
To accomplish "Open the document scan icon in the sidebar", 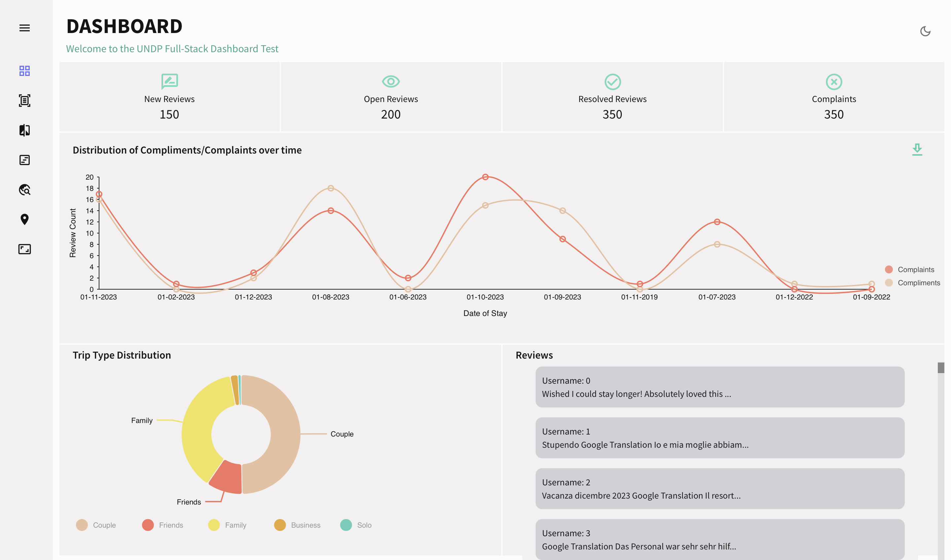I will (24, 101).
